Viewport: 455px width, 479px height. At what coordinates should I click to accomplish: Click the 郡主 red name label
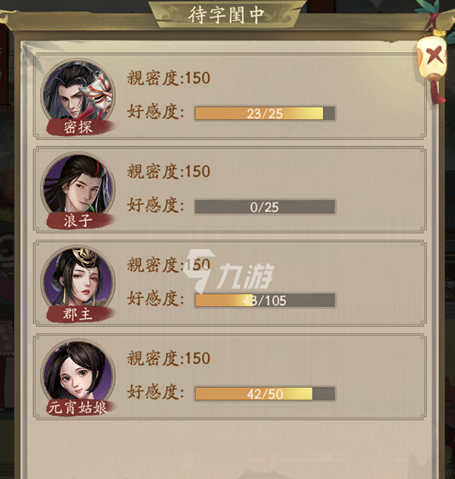(x=79, y=314)
